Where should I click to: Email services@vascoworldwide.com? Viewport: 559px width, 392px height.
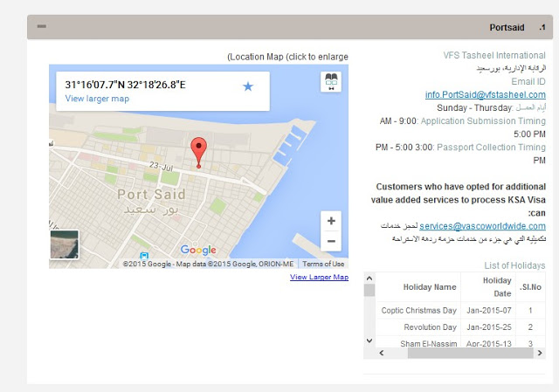point(482,226)
